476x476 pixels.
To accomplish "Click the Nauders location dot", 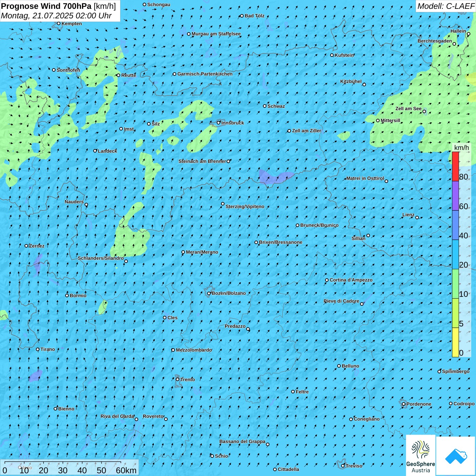I will [86, 205].
